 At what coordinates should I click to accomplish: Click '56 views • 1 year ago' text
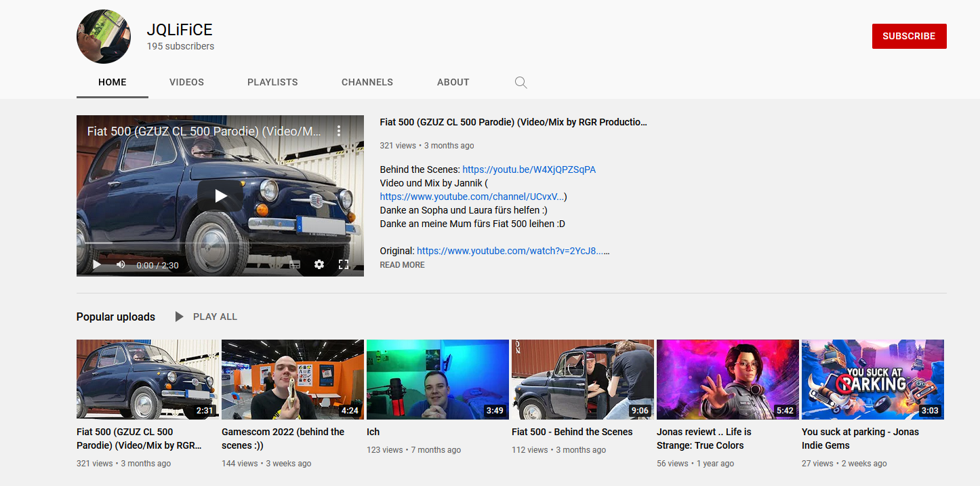pos(695,464)
